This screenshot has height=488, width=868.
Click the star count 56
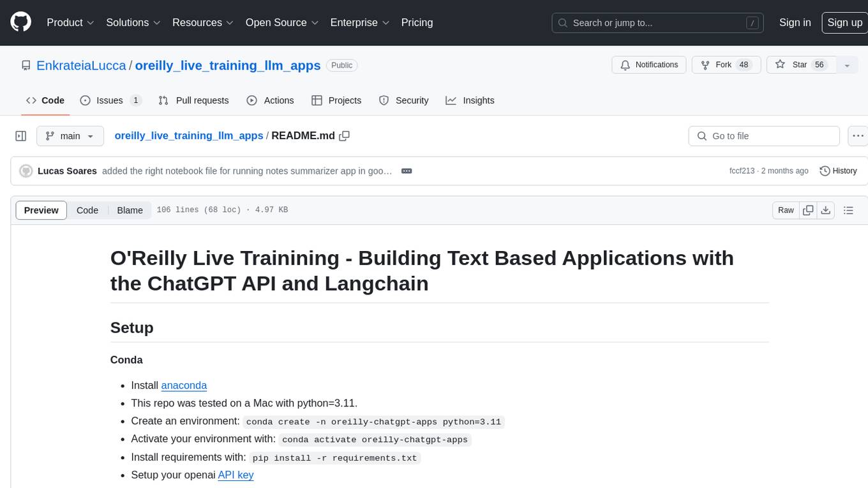click(819, 65)
